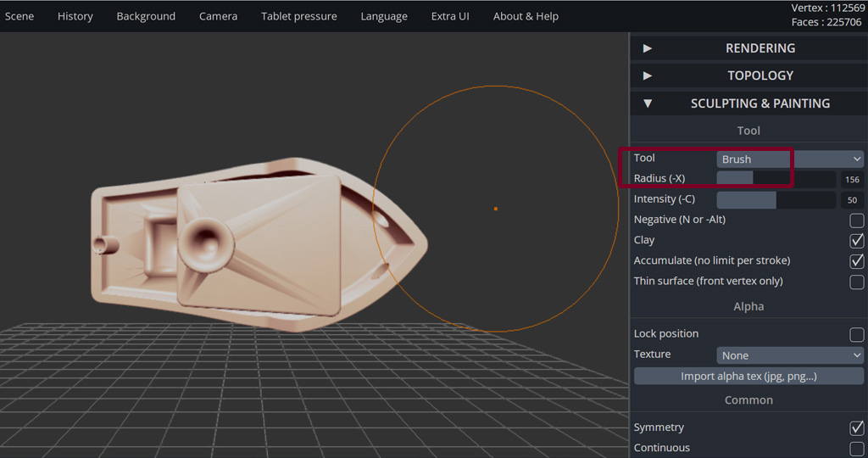Image resolution: width=868 pixels, height=458 pixels.
Task: Open the Background menu
Action: (146, 16)
